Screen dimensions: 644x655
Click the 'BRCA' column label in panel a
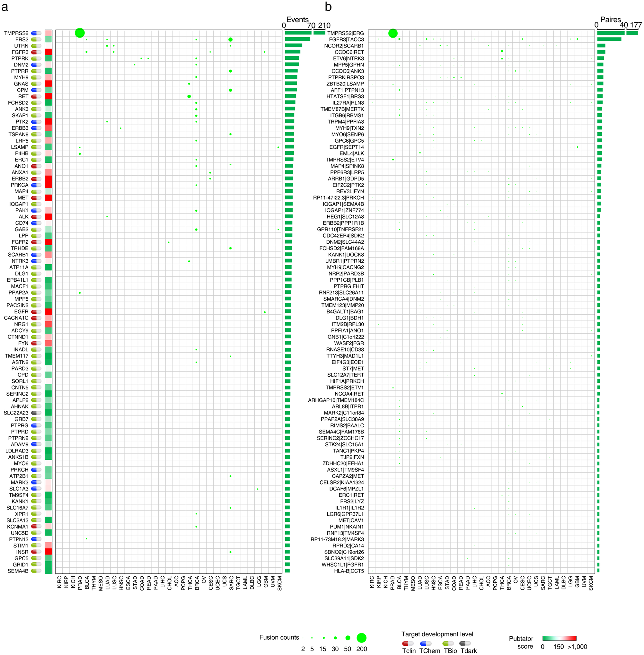pyautogui.click(x=197, y=583)
